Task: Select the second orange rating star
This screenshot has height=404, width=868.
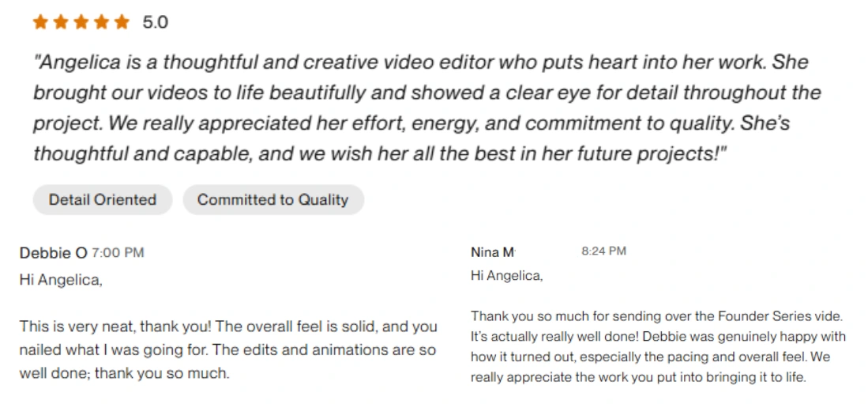Action: tap(60, 23)
